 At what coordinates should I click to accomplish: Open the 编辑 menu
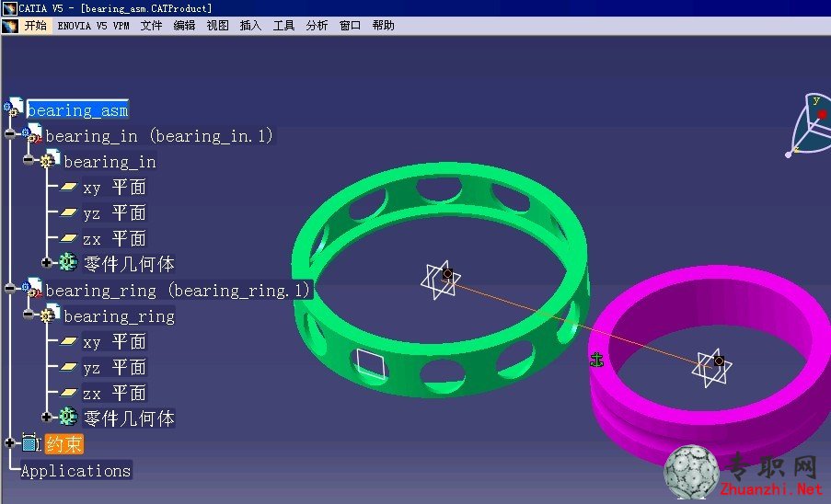pos(184,26)
